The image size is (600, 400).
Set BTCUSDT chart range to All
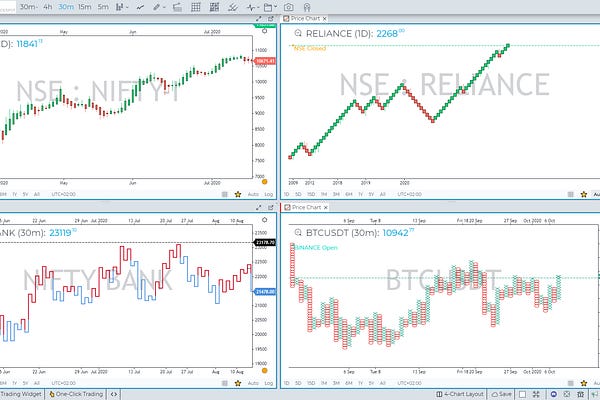coord(382,383)
